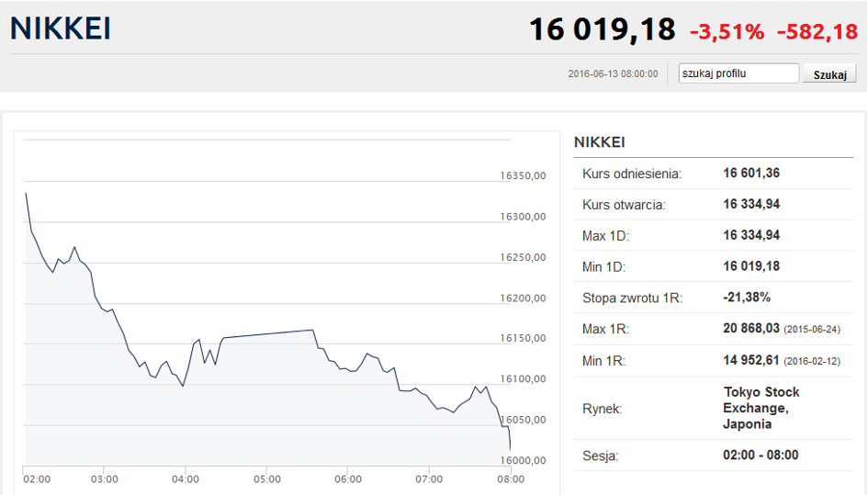Screen dimensions: 868x495
Task: Click the 03:00 time axis marker
Action: tap(104, 479)
